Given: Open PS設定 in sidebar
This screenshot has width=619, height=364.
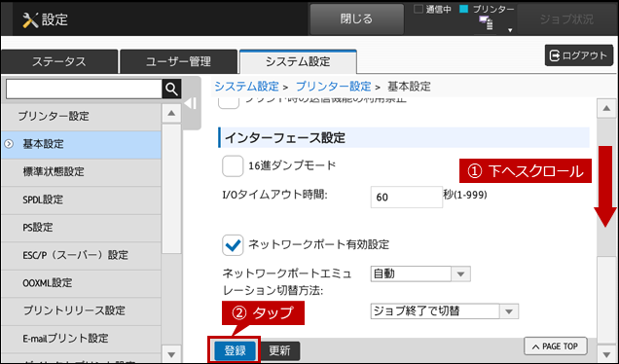Looking at the screenshot, I should pos(81,228).
